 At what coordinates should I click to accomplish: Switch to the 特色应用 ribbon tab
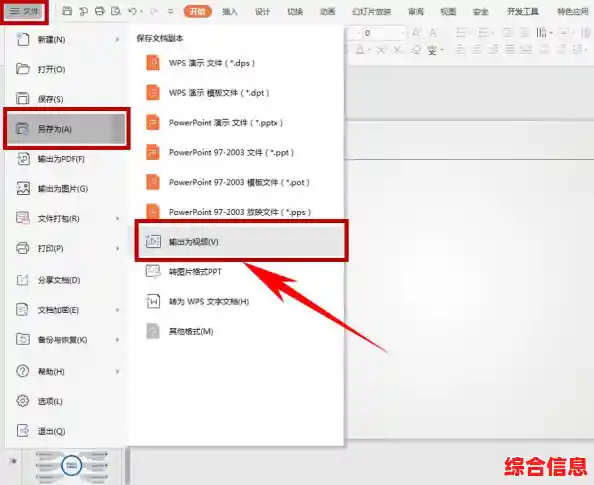pyautogui.click(x=572, y=12)
